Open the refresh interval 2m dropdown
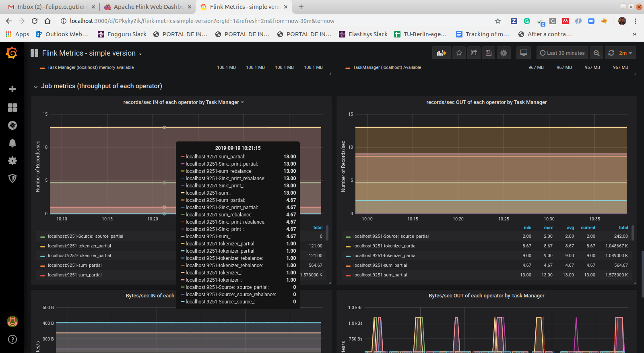 coord(625,53)
